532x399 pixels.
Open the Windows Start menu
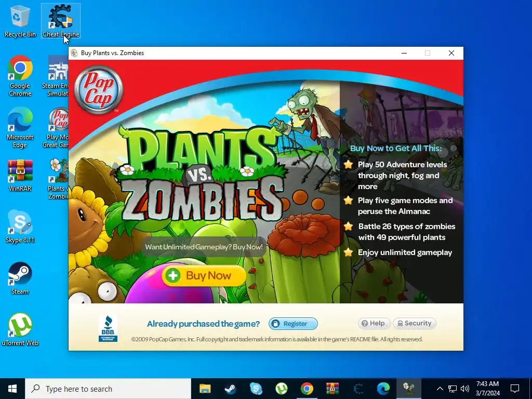pyautogui.click(x=12, y=389)
